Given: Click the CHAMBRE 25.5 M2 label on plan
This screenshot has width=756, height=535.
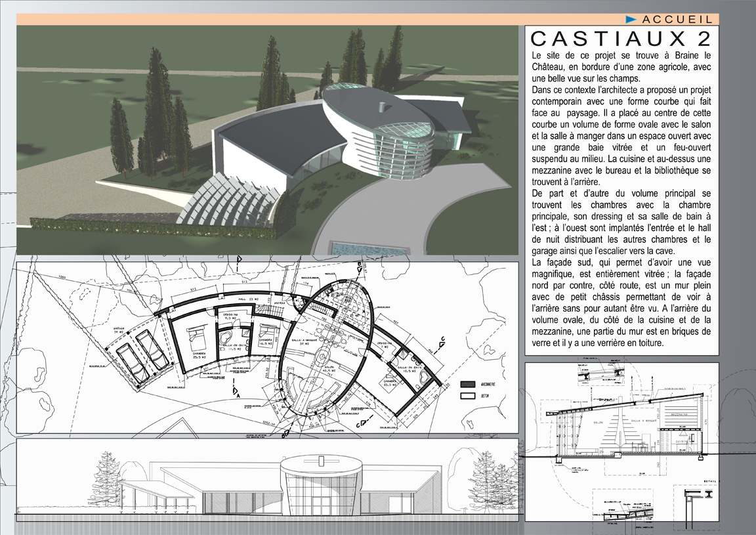Looking at the screenshot, I should click(x=199, y=356).
